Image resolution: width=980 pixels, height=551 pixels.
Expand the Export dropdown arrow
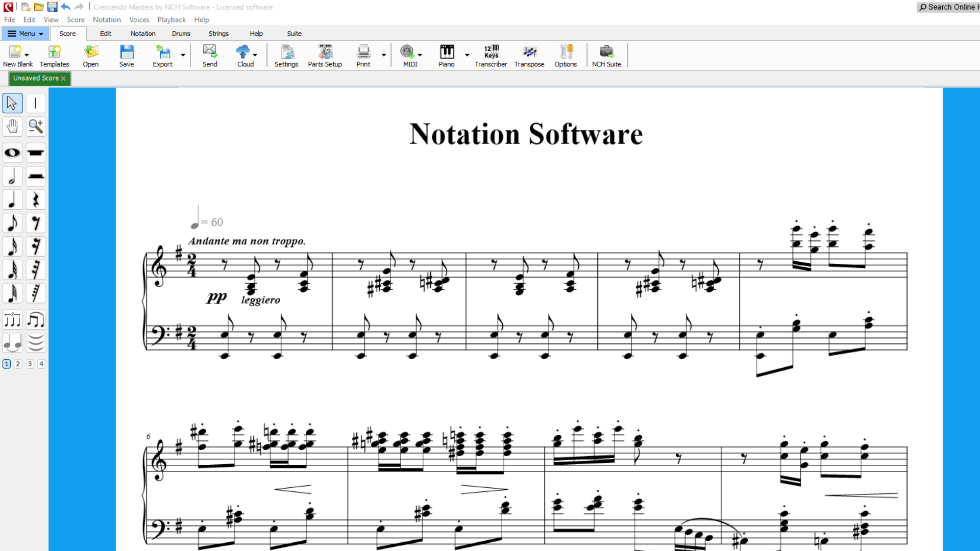coord(183,55)
